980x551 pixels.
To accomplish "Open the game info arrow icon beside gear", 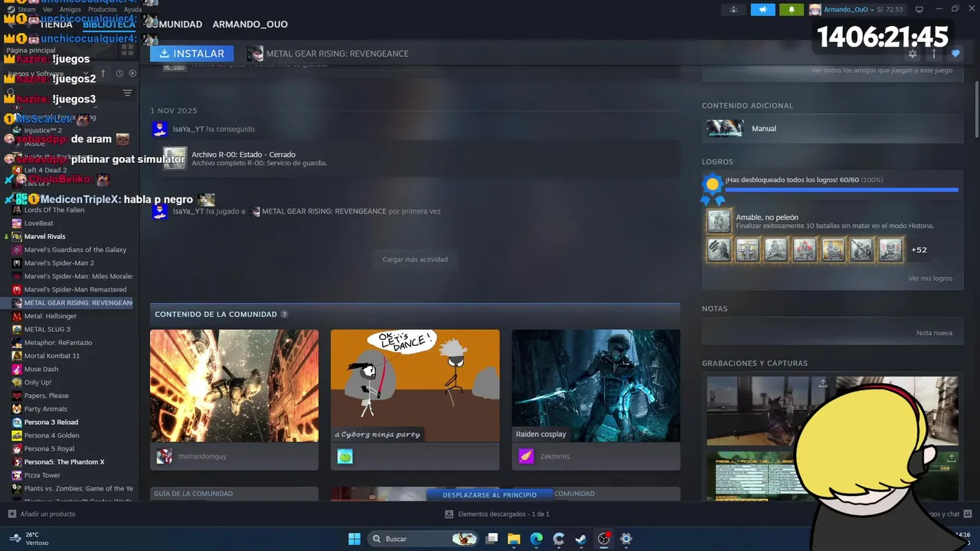I will (934, 54).
